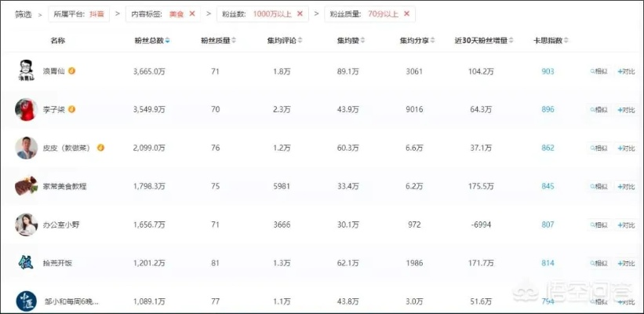Add 拾荒开饭 to comparison
Image resolution: width=644 pixels, height=314 pixels.
coord(626,264)
